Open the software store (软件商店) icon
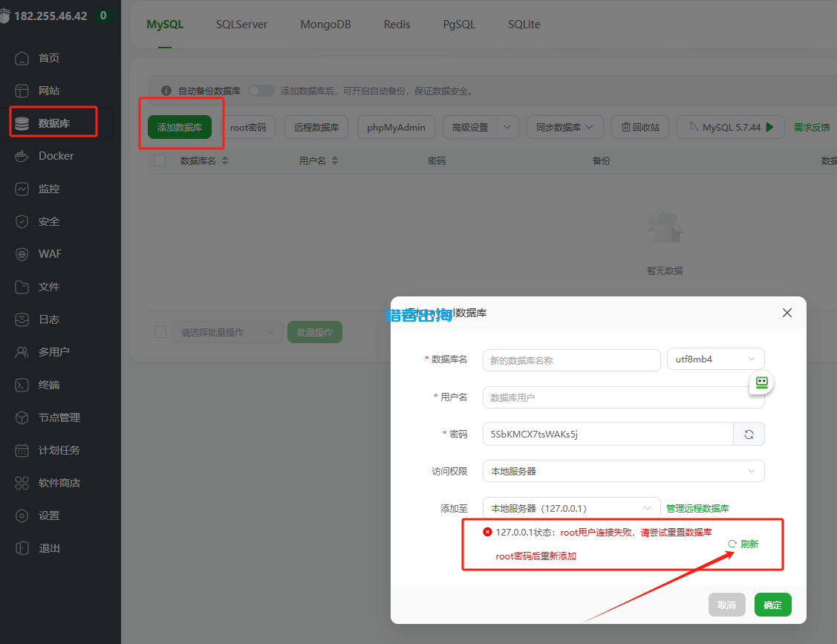 (x=22, y=483)
